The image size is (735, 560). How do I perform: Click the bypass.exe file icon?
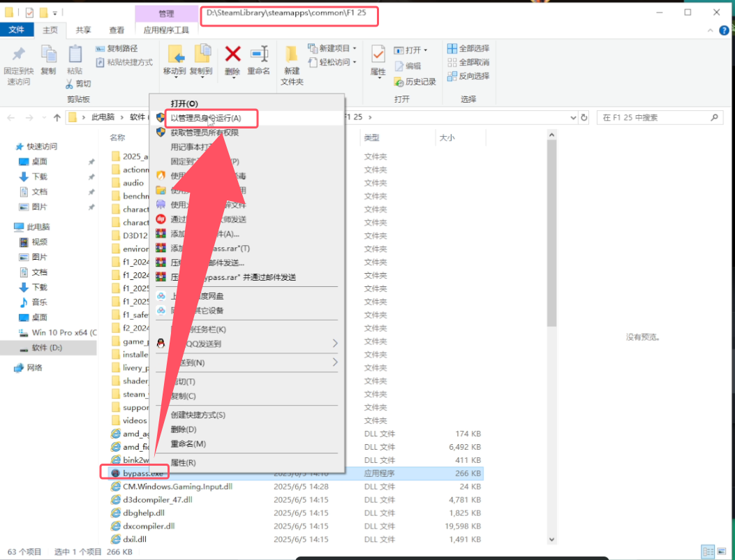(x=115, y=473)
